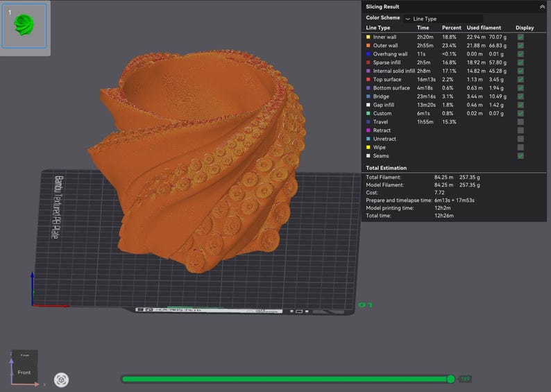Click the Cost value 7.72
This screenshot has height=392, width=551.
click(x=439, y=192)
